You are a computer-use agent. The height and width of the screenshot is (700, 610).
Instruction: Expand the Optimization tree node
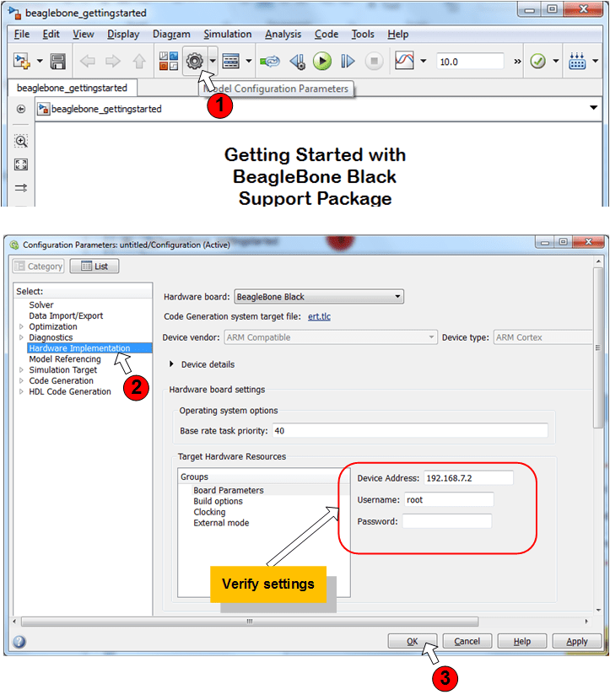tap(22, 326)
